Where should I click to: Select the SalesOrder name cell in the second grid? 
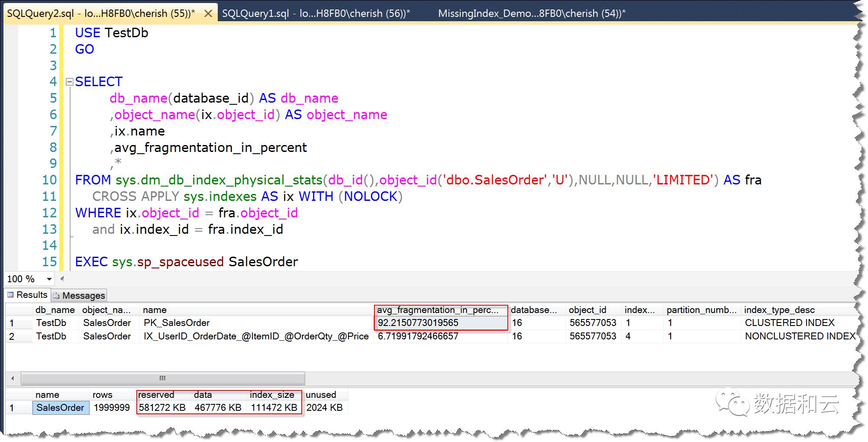click(61, 408)
